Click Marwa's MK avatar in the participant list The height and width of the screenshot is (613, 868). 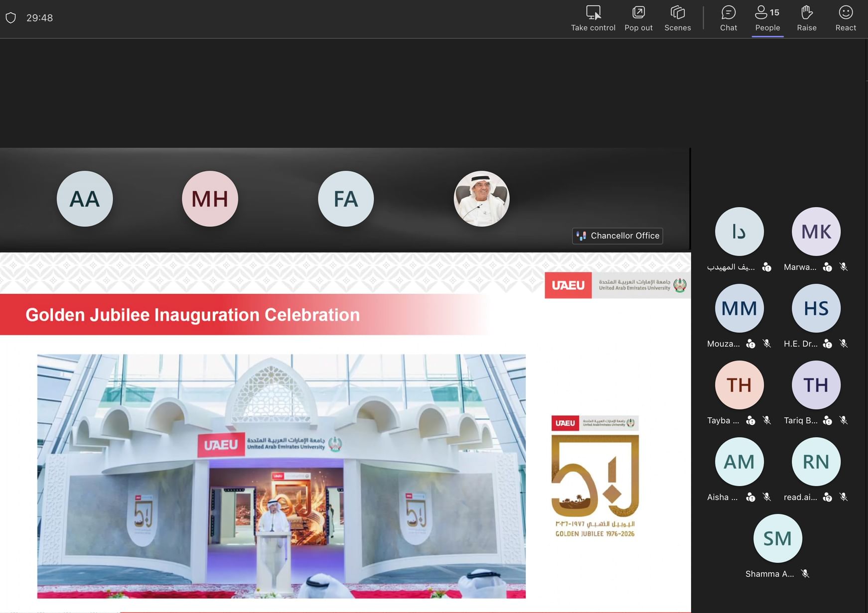click(x=815, y=232)
